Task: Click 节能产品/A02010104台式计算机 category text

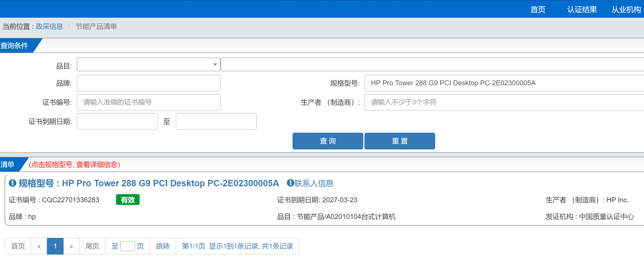Action: [x=346, y=217]
